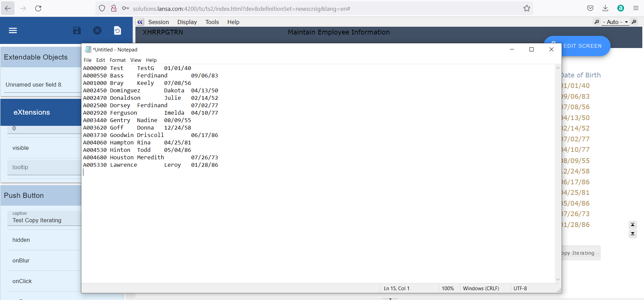Click zoom out magnifier left of Auto
The width and height of the screenshot is (644, 300).
[x=597, y=22]
